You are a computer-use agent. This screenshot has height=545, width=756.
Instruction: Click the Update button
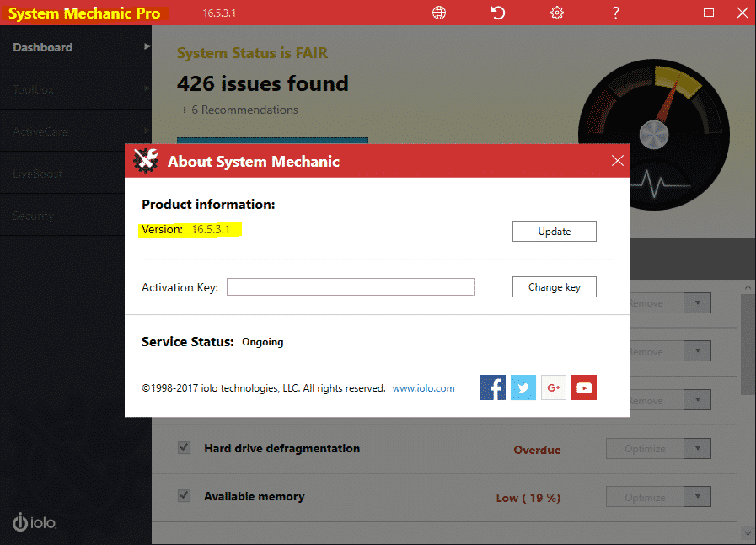(555, 232)
